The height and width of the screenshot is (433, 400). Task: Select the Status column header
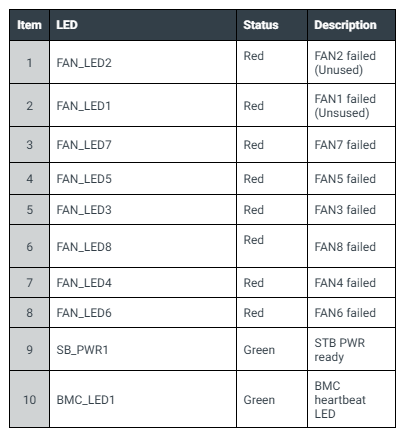(272, 25)
